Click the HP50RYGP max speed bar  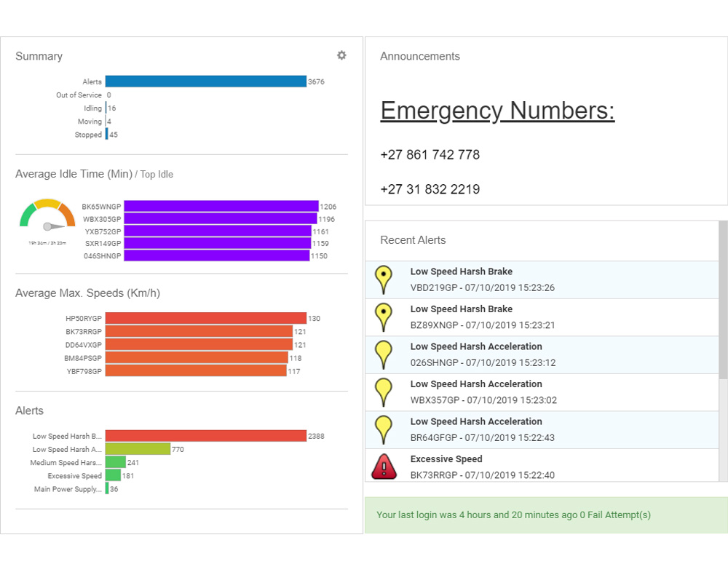(205, 319)
